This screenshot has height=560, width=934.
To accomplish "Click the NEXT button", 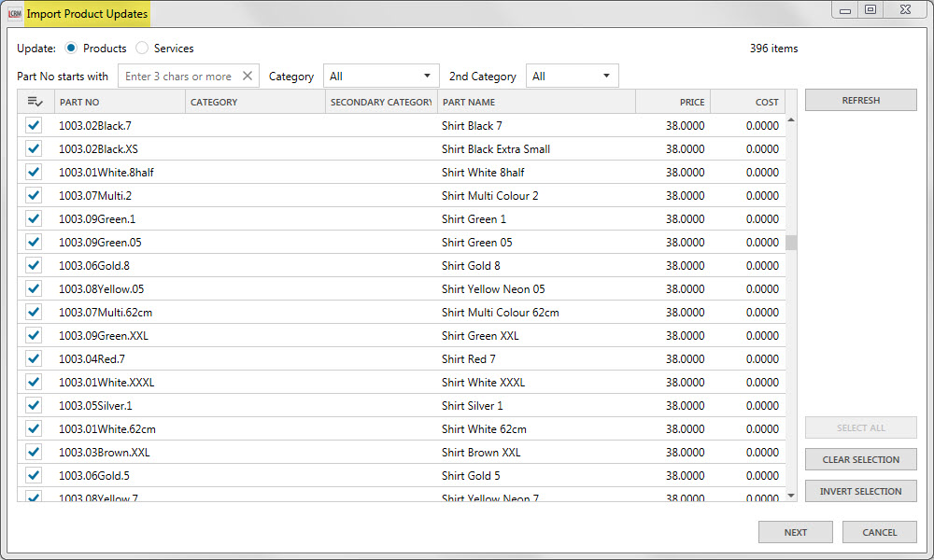I will [795, 532].
